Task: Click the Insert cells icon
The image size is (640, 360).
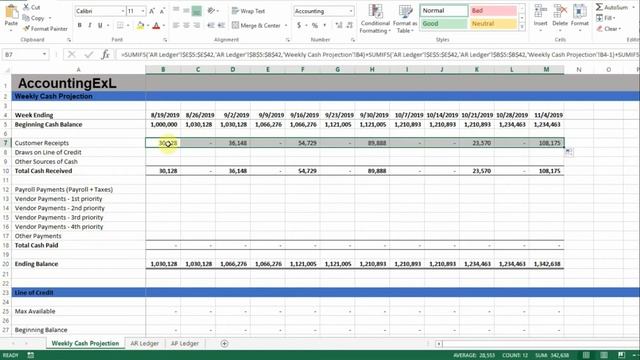Action: pos(540,11)
